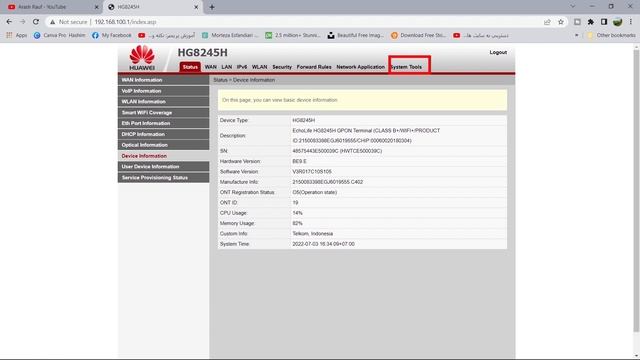Viewport: 640px width, 360px height.
Task: Open DHCP Information
Action: (164, 134)
